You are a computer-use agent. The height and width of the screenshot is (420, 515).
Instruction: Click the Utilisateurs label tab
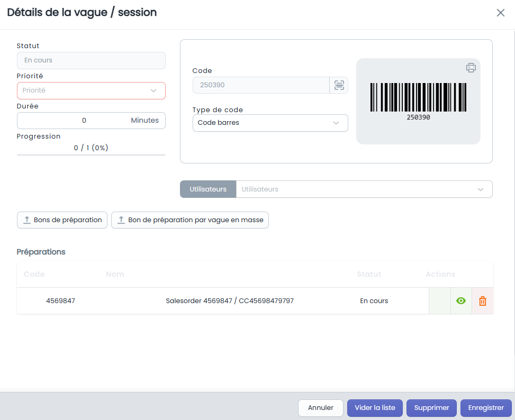(208, 189)
